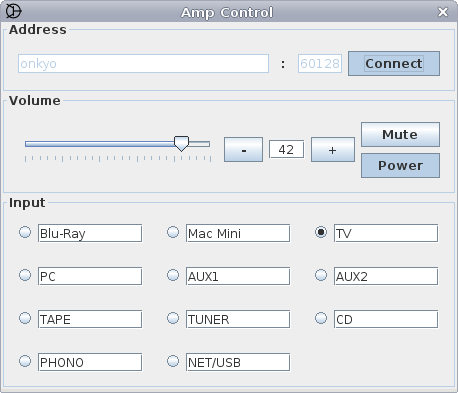Toggle the Power button
Viewport: 458px width, 393px height.
(400, 165)
